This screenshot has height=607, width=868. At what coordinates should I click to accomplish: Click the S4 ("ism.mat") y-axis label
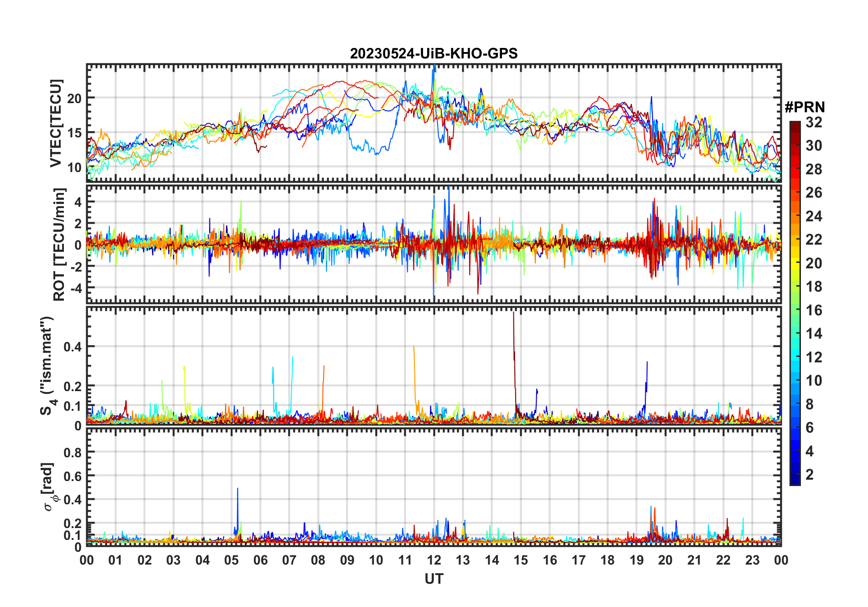48,366
